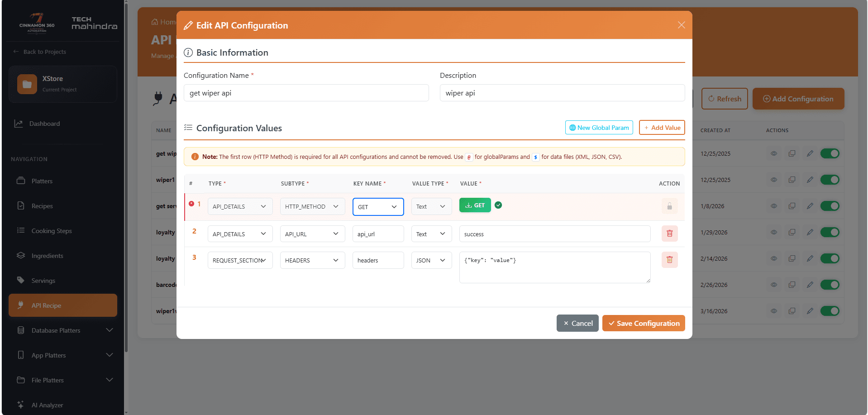The width and height of the screenshot is (868, 415).
Task: View the 12/25/2025 first row configuration
Action: click(x=774, y=153)
